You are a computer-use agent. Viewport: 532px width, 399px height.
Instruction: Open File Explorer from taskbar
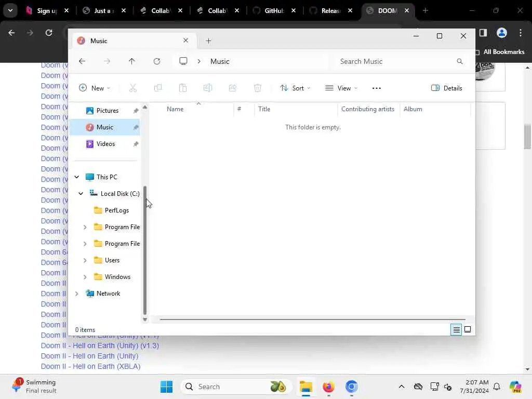tap(305, 387)
